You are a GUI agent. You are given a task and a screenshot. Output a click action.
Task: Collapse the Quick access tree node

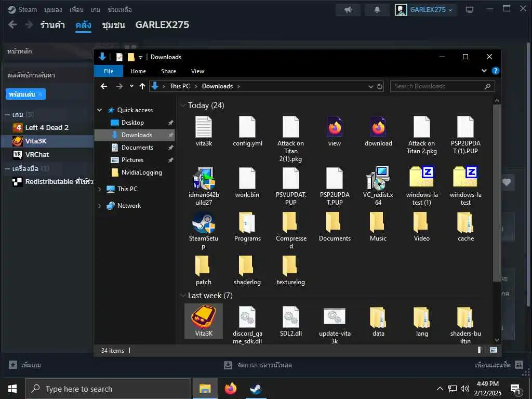pos(99,110)
